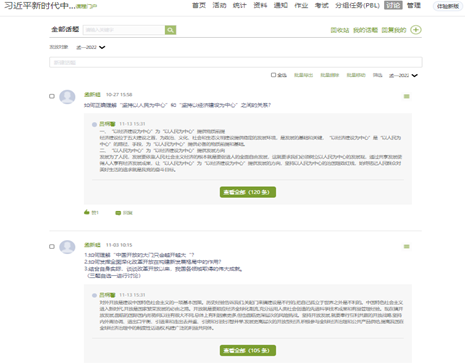
Task: Click 查看全部 (105 条) button
Action: [x=248, y=350]
